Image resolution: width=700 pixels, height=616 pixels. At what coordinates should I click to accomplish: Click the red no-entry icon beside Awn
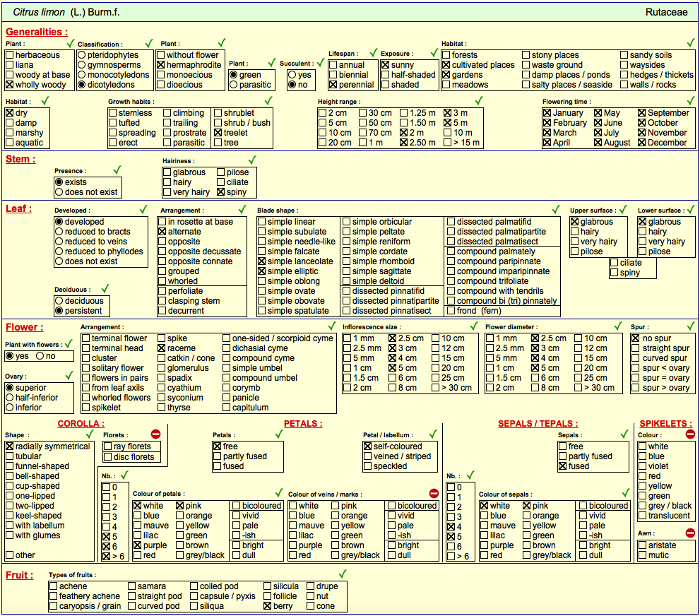coord(690,533)
